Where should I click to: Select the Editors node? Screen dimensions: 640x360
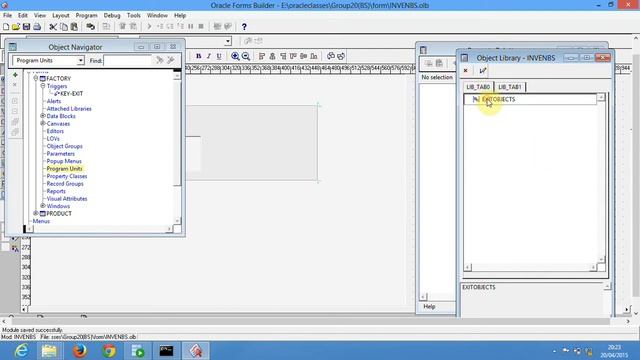[x=55, y=131]
